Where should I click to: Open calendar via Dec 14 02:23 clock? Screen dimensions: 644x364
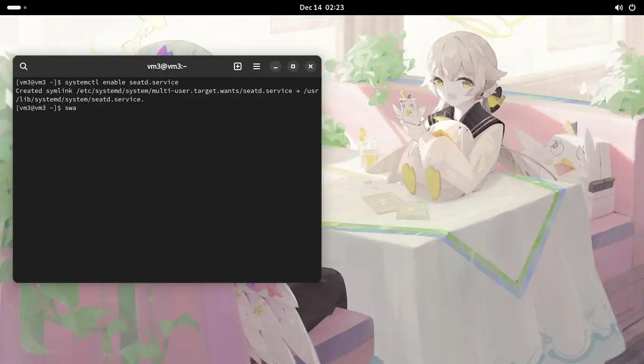coord(322,8)
